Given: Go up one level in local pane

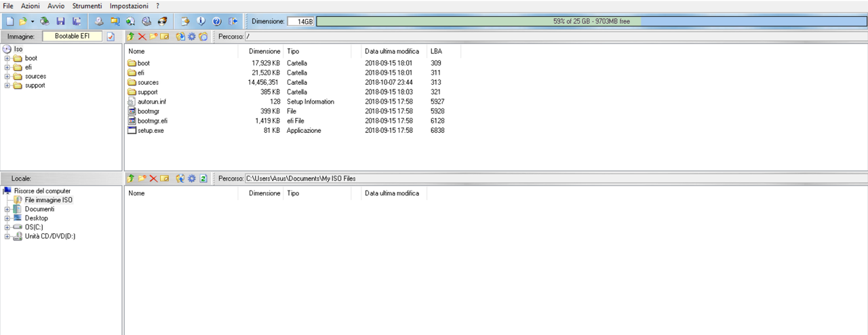Looking at the screenshot, I should 131,178.
